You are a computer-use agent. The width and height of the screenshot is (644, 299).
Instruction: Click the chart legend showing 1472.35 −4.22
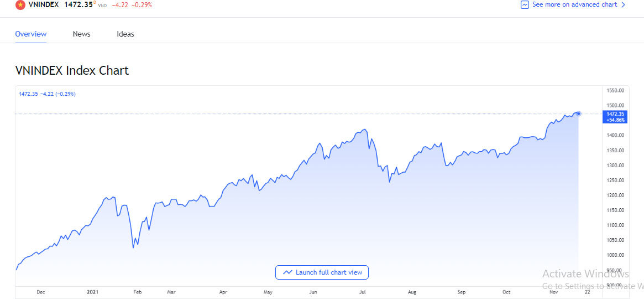coord(47,94)
